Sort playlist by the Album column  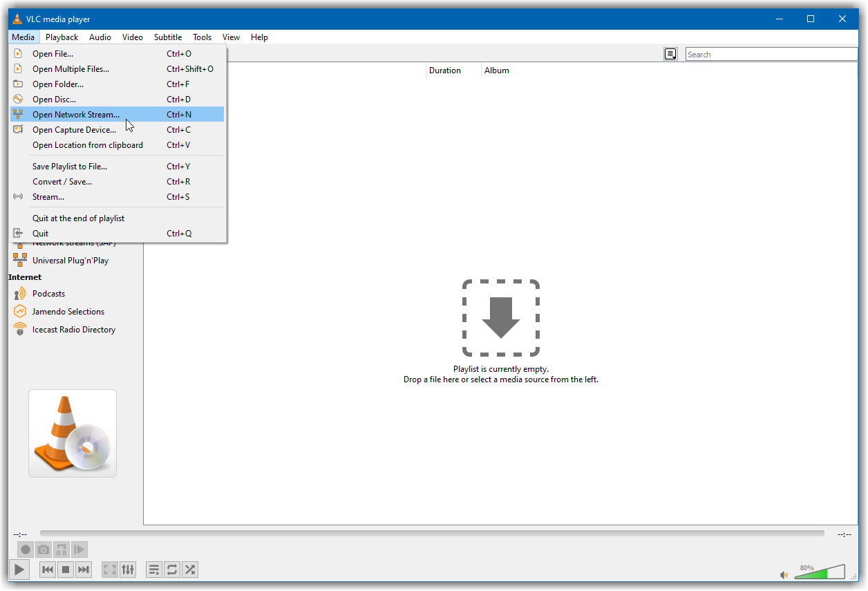click(497, 71)
